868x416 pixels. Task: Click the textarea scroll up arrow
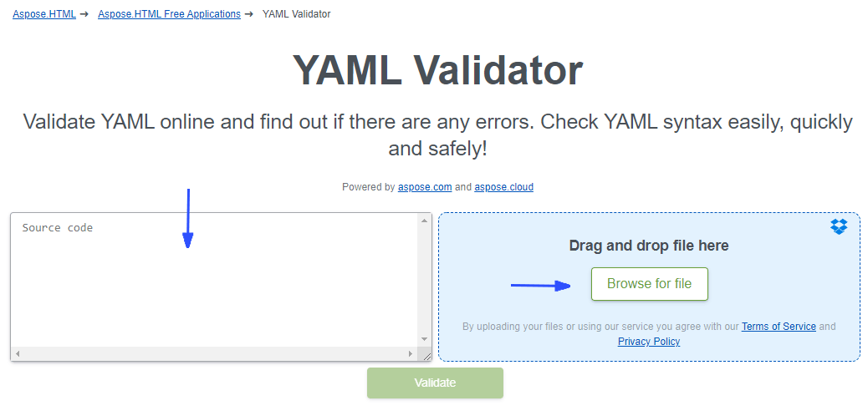click(425, 221)
